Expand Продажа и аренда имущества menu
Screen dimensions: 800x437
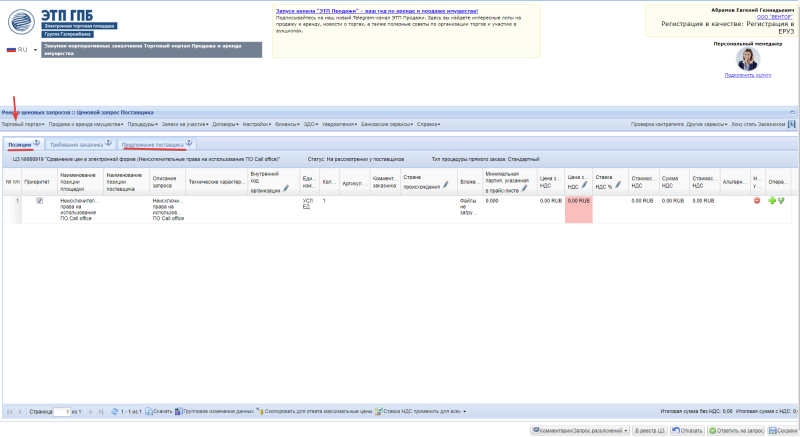coord(86,124)
